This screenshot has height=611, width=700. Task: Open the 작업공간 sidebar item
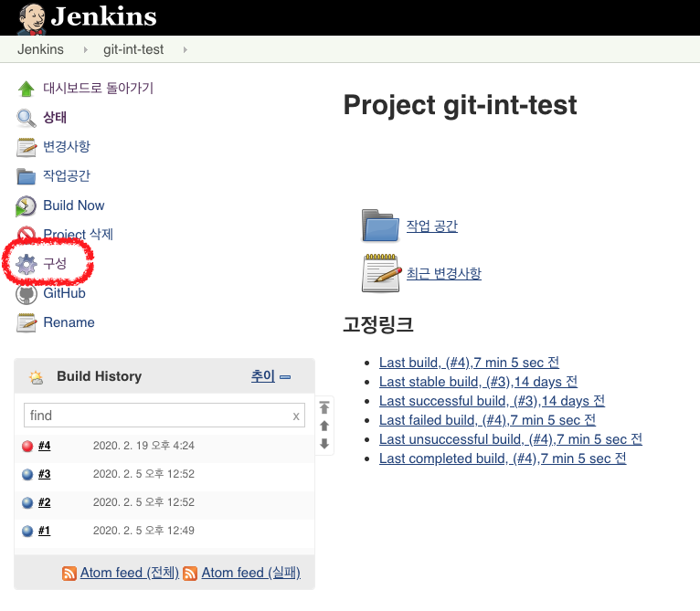(x=67, y=175)
